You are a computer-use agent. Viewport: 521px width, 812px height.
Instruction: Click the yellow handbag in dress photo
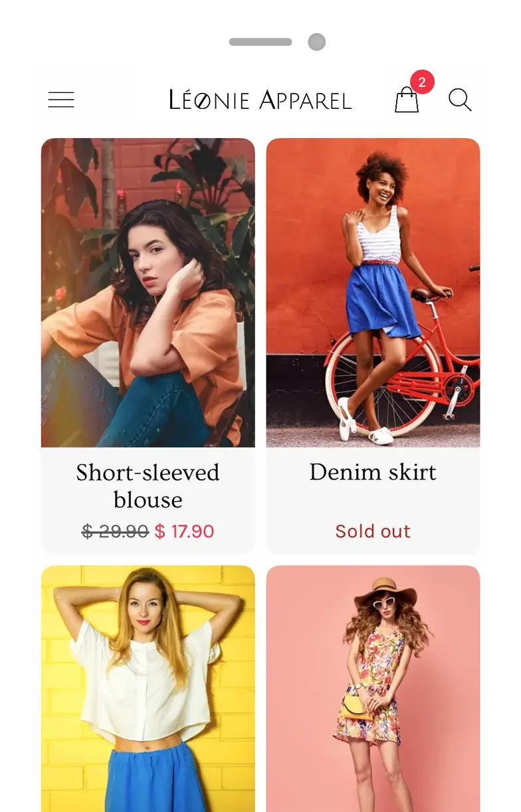point(357,708)
